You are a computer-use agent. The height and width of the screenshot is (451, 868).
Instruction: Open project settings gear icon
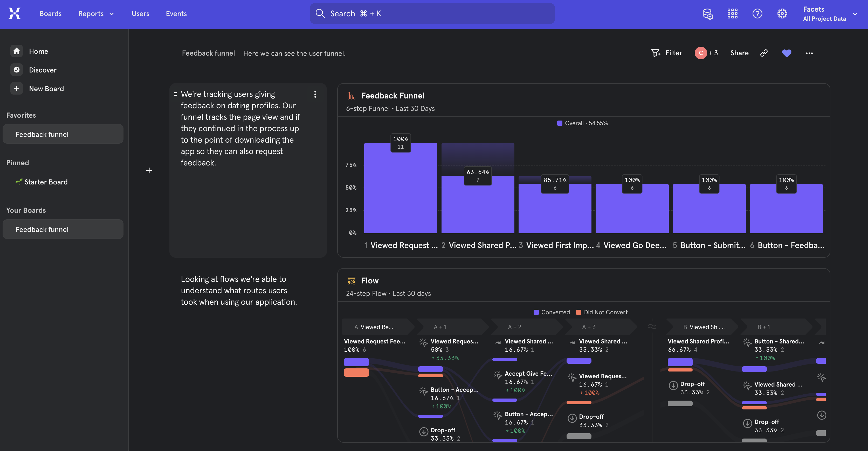[x=782, y=14]
